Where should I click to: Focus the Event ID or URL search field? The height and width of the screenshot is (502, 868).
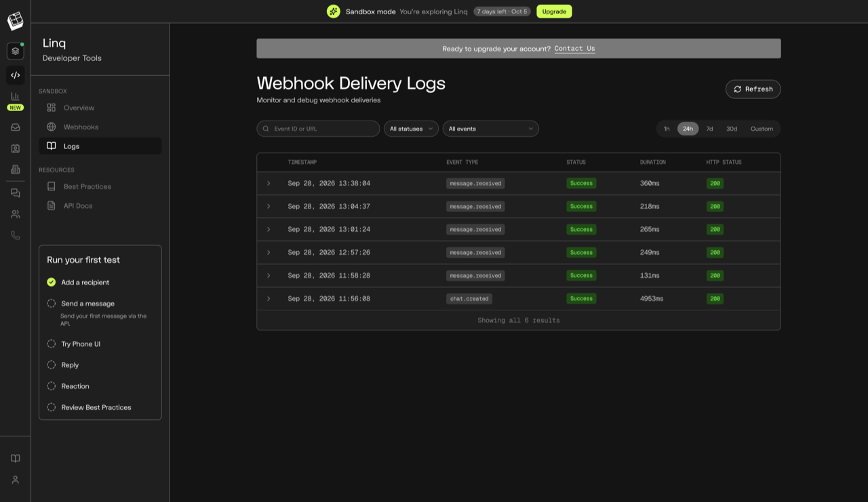tap(318, 129)
